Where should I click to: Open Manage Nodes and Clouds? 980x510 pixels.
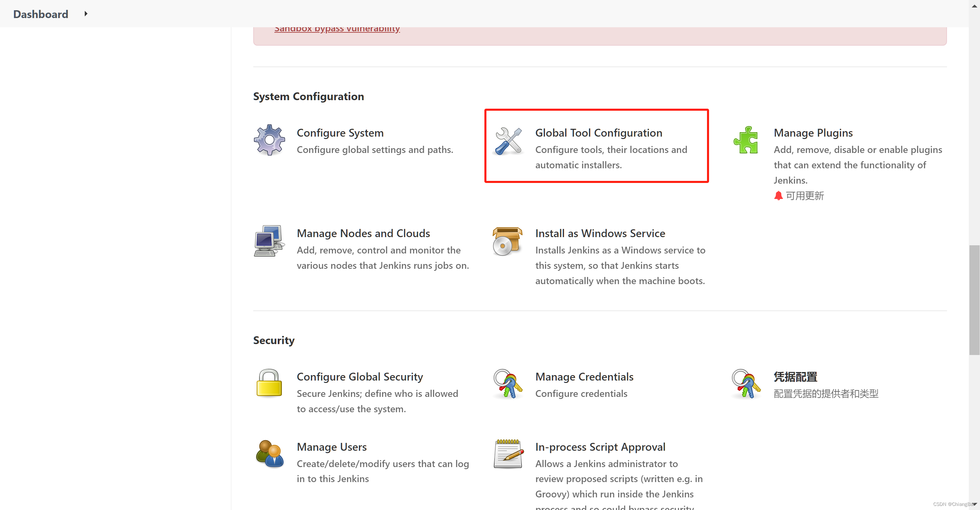(x=363, y=233)
